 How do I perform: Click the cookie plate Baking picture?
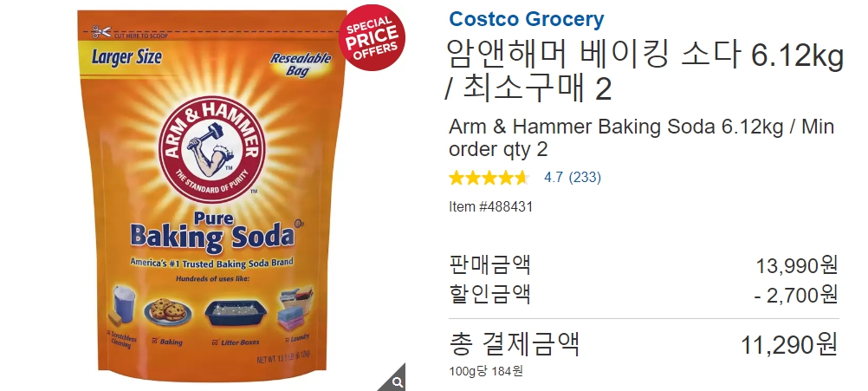[168, 312]
